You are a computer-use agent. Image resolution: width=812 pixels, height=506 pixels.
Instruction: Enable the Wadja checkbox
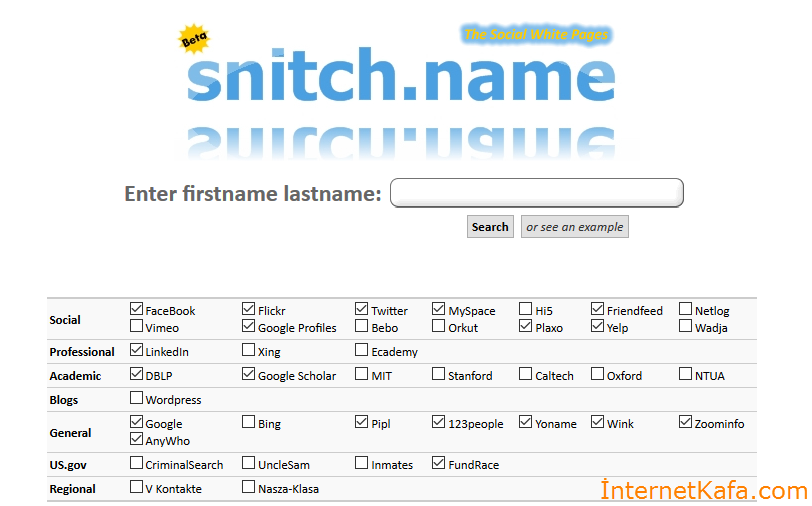click(686, 326)
